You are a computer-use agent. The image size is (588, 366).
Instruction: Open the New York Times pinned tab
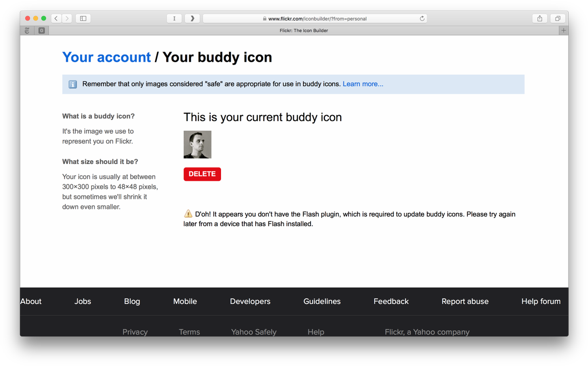[x=27, y=30]
